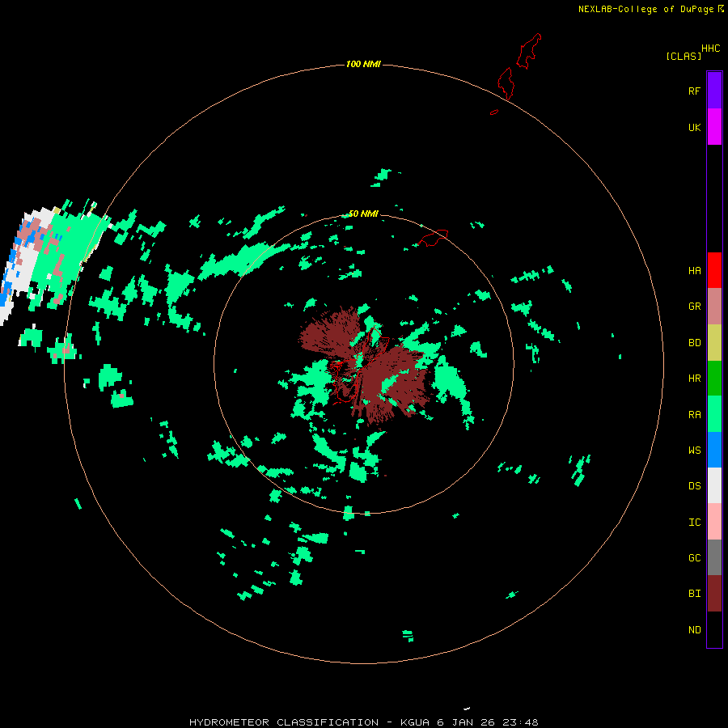Click the HA red legend swatch
The width and height of the screenshot is (728, 728).
click(x=714, y=270)
